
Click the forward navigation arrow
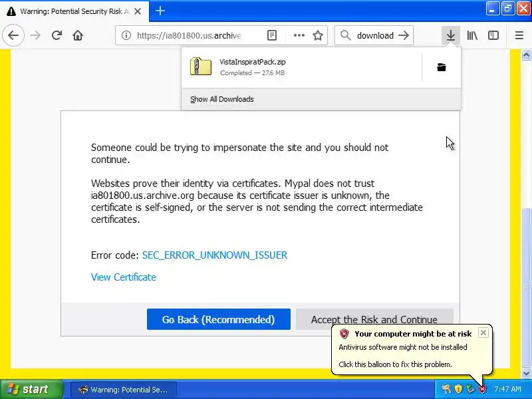[35, 35]
